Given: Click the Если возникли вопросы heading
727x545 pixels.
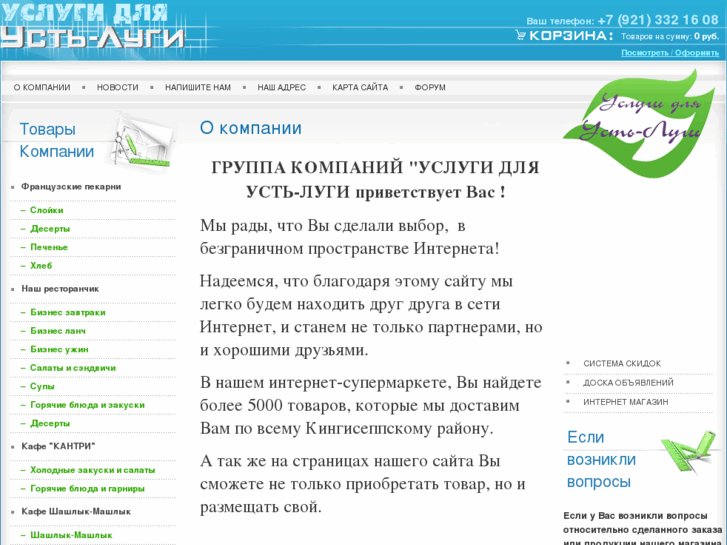Looking at the screenshot, I should (601, 459).
